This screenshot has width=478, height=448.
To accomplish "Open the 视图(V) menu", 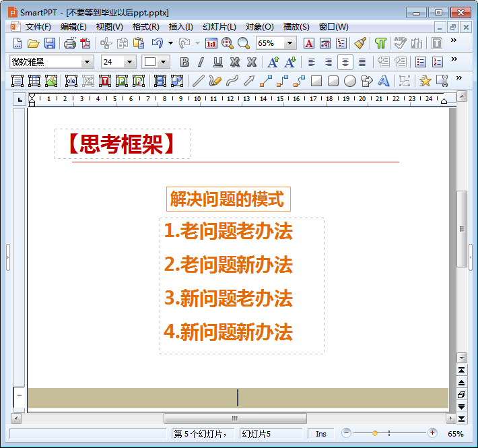I will tap(109, 27).
